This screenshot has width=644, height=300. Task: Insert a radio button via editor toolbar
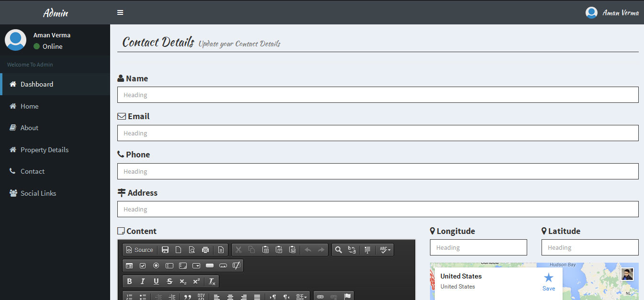tap(156, 266)
